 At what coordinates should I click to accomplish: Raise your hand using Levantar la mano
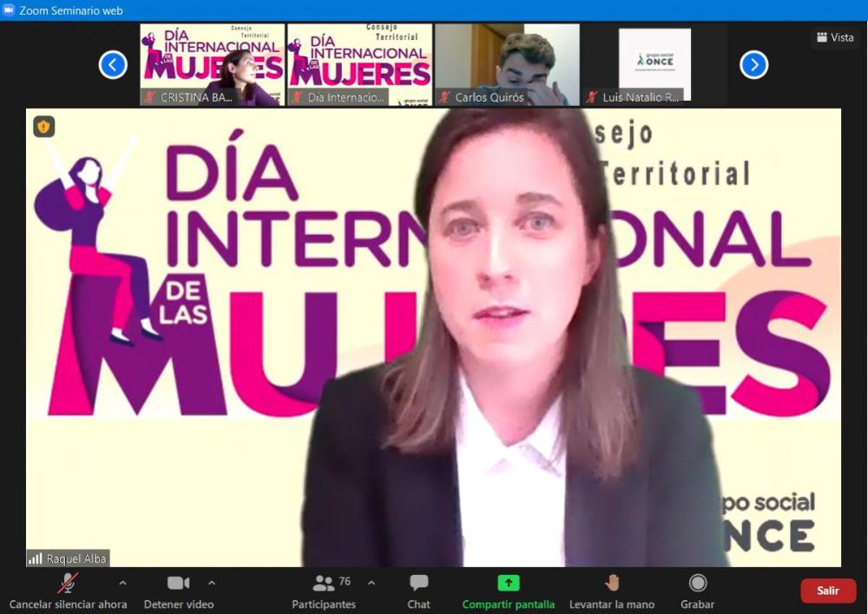613,583
